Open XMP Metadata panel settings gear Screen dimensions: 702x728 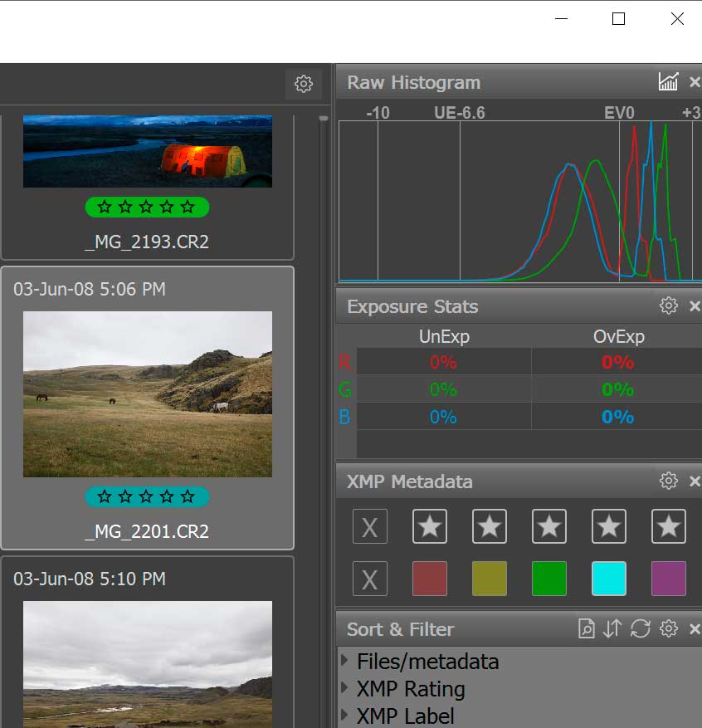[x=668, y=481]
